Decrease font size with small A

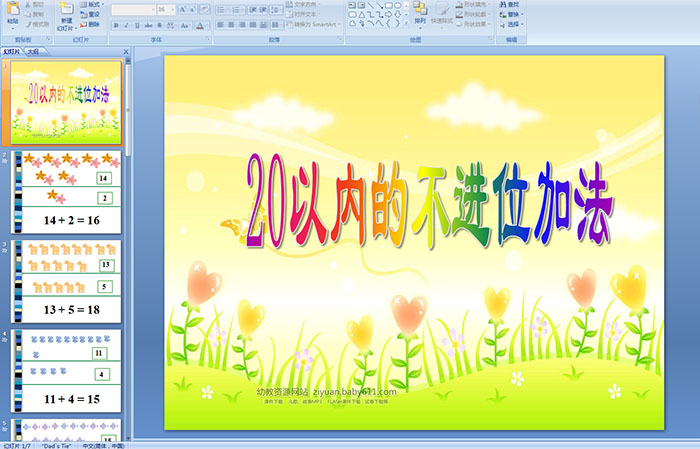pos(193,9)
